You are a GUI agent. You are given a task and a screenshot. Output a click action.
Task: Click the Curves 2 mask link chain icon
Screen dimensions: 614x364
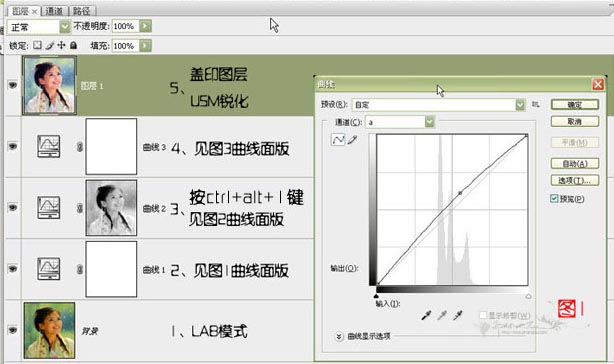pos(80,208)
